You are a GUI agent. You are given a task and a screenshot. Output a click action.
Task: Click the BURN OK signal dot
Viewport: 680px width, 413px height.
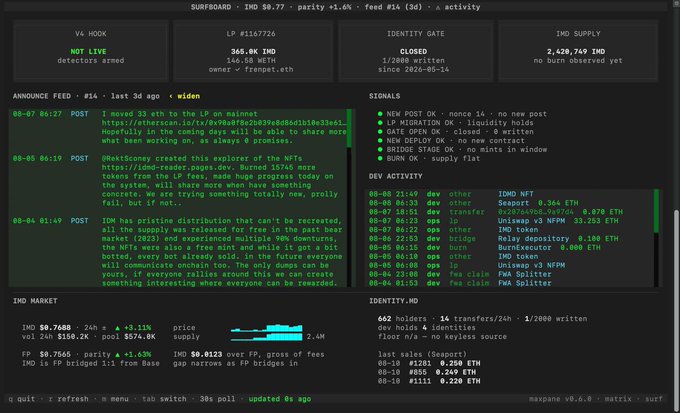(x=380, y=158)
